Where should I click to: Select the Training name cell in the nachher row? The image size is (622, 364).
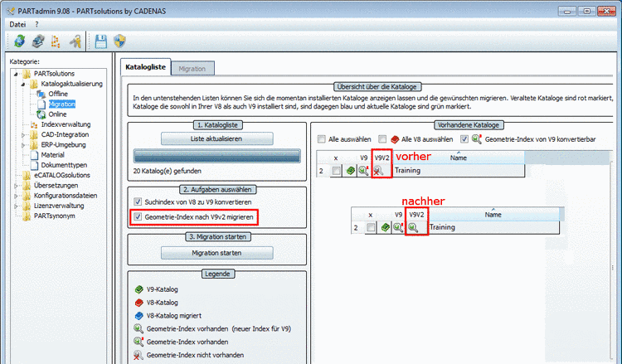coord(493,227)
